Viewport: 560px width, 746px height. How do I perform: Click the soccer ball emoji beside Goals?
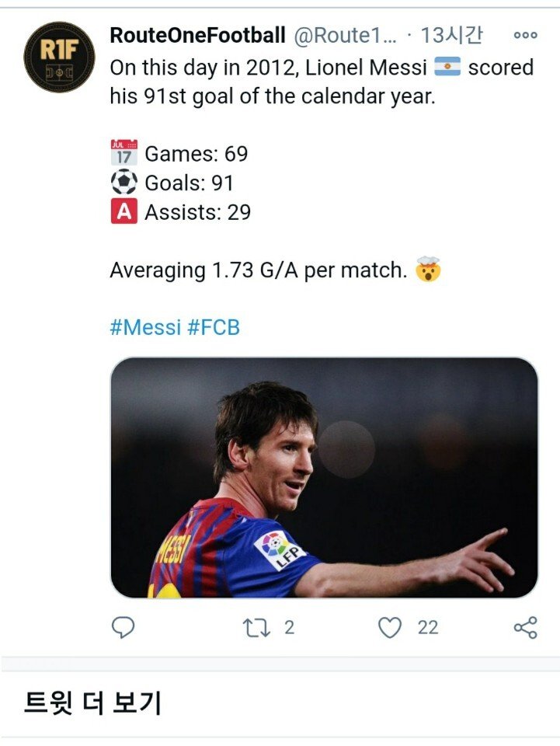(124, 183)
